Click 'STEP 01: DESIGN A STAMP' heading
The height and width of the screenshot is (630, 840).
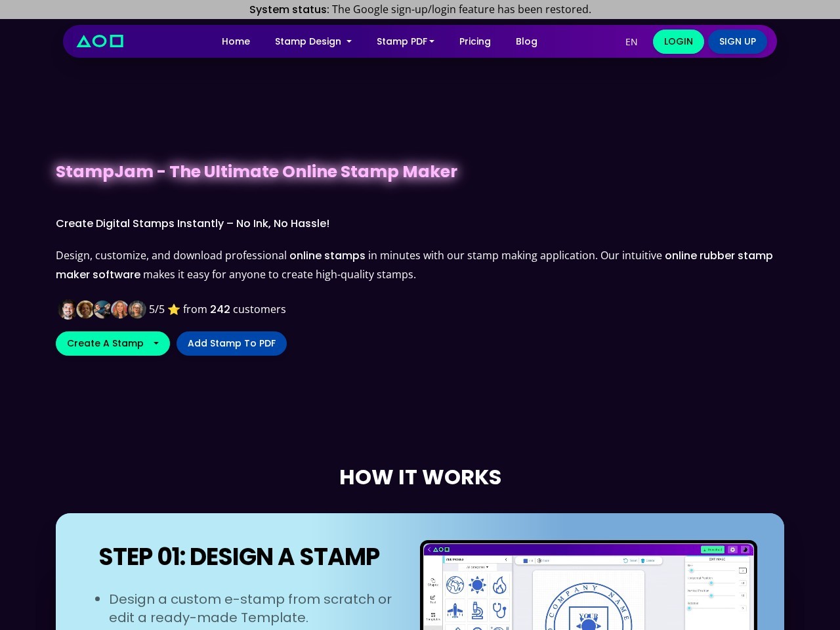point(239,556)
